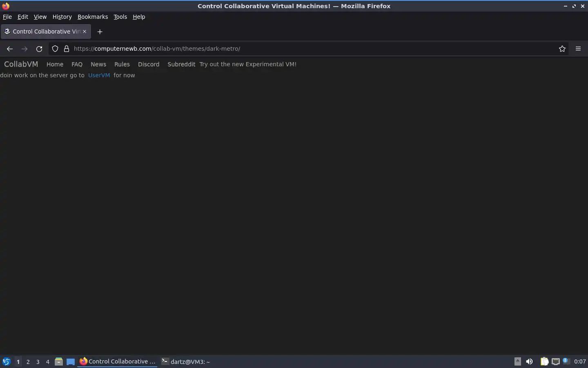Click the forward navigation arrow

24,49
